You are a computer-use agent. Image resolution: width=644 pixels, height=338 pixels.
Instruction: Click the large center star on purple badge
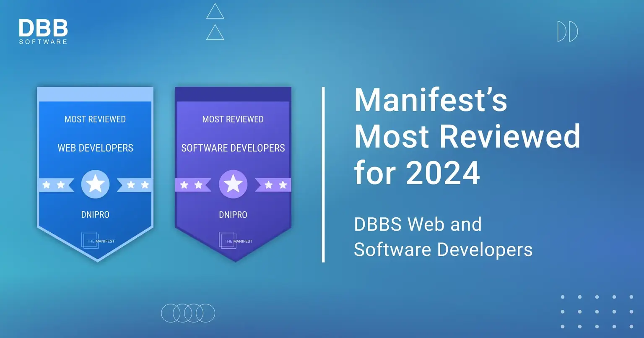(x=233, y=184)
